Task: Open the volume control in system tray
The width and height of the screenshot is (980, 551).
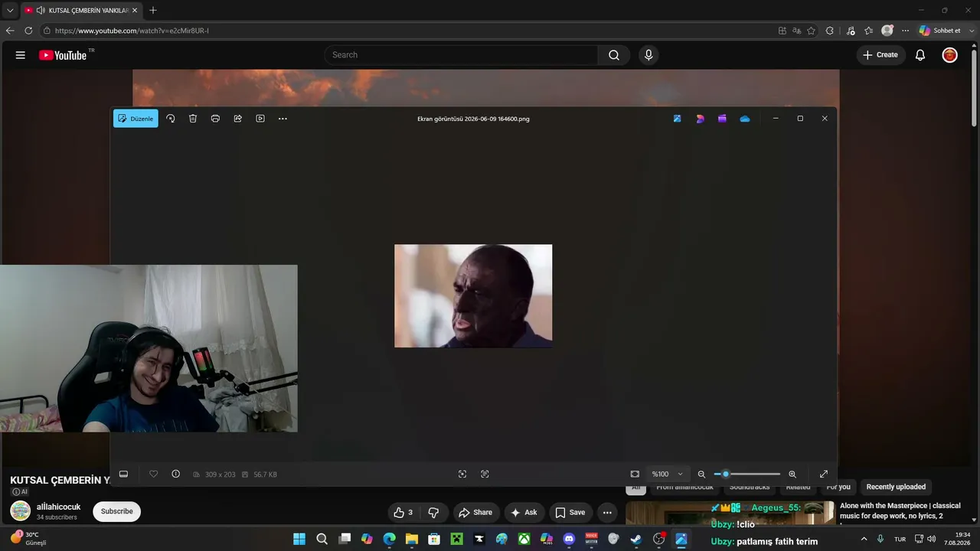Action: click(x=932, y=539)
